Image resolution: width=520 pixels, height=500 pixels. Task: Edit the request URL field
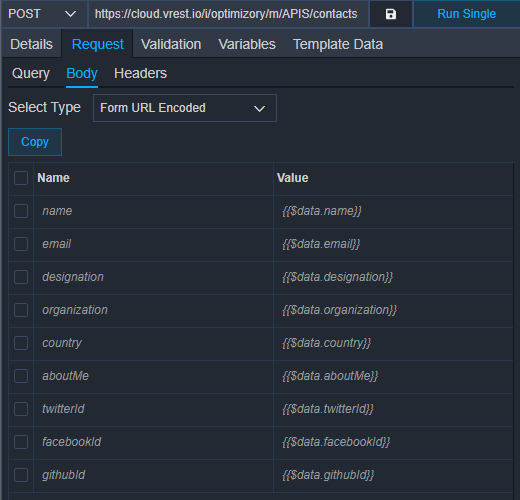228,14
